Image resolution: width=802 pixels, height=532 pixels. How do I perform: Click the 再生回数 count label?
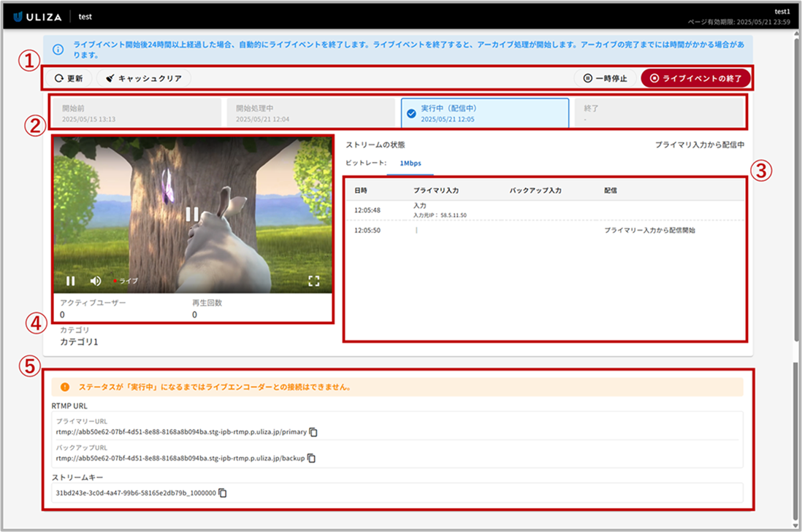207,303
